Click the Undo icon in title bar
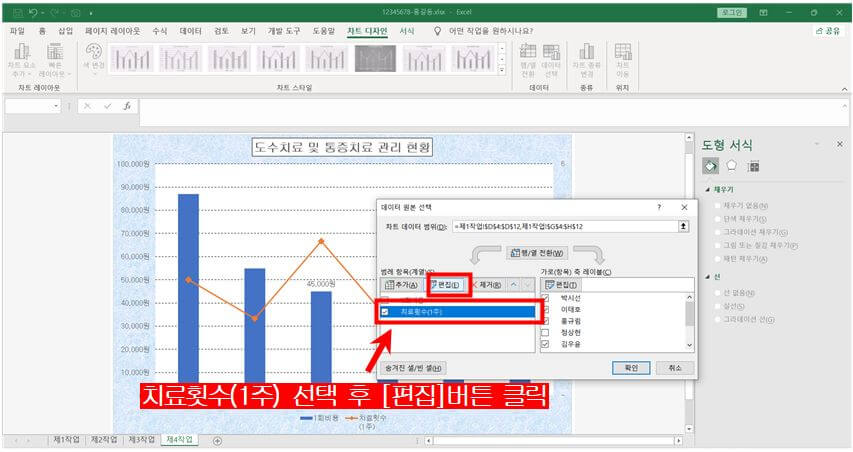 (x=33, y=12)
